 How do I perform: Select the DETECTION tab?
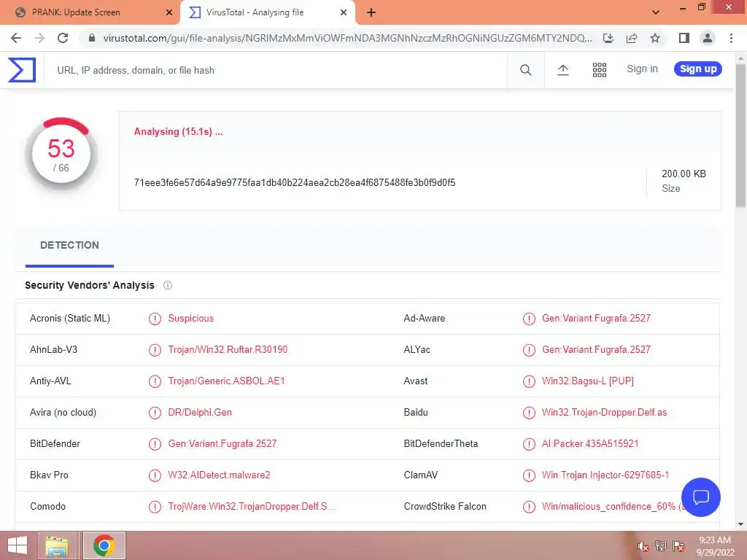(x=69, y=246)
